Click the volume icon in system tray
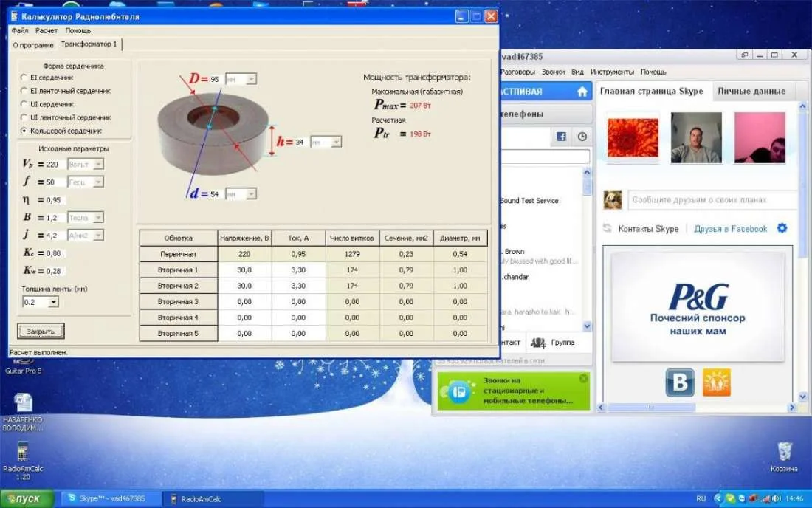The height and width of the screenshot is (508, 812). pos(777,498)
